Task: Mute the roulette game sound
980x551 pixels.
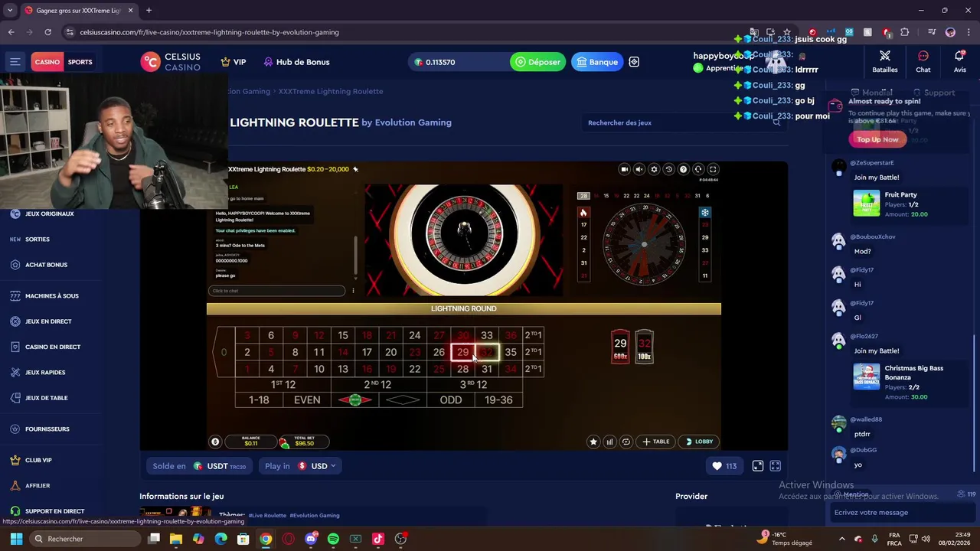Action: click(x=639, y=169)
